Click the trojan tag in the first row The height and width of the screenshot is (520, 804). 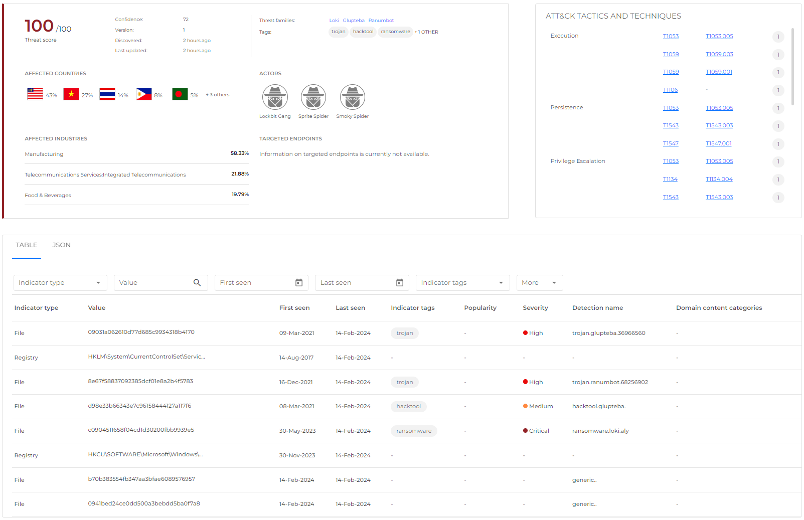[404, 332]
